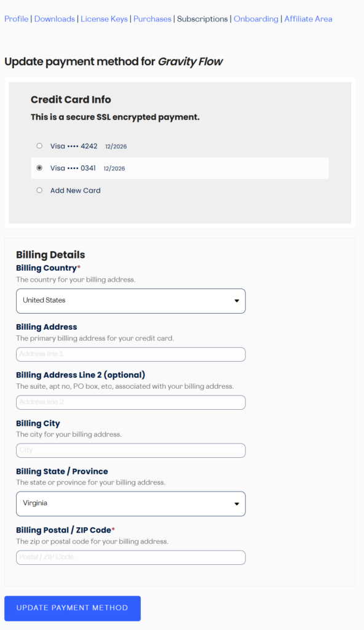Select the Visa card ending 4242

tap(39, 146)
